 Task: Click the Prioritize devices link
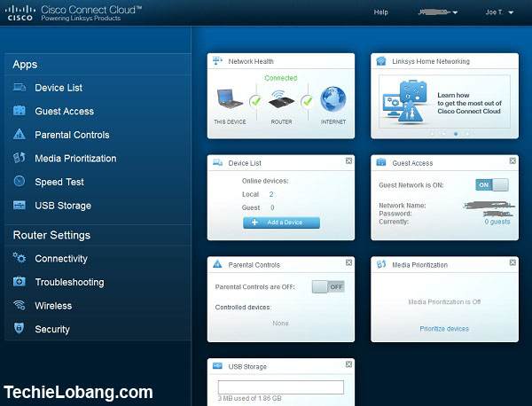click(444, 329)
